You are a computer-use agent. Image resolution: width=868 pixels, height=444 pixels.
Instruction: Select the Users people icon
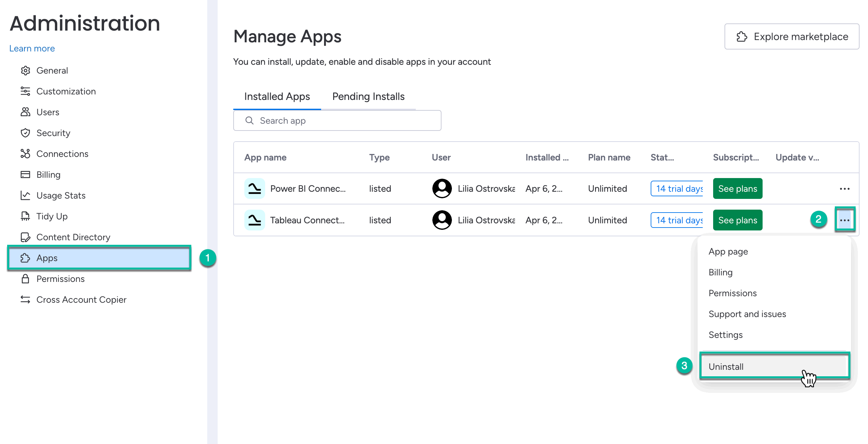click(x=26, y=112)
